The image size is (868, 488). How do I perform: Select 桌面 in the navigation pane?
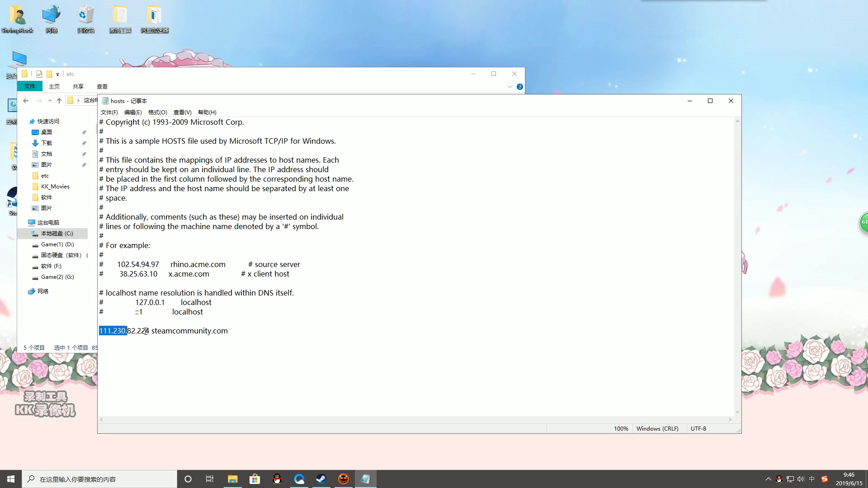click(x=47, y=132)
